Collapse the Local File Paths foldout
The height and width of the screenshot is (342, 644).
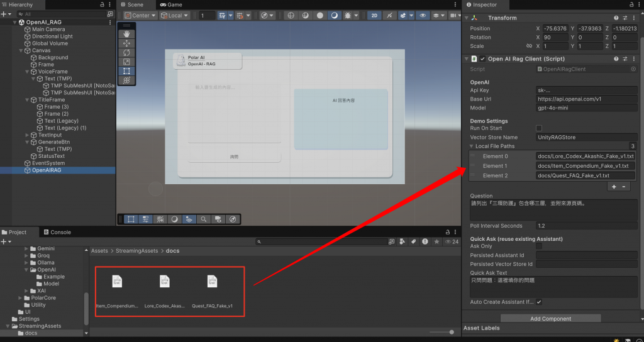472,146
